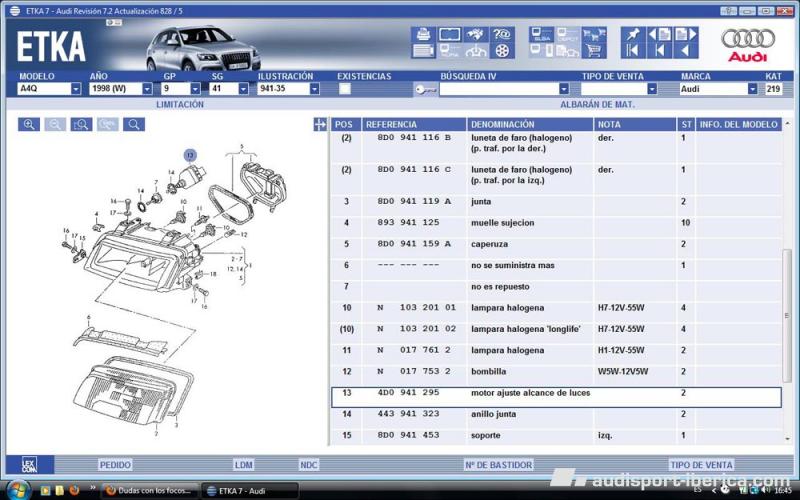The width and height of the screenshot is (800, 500).
Task: Click the ELSA monitor icon
Action: pyautogui.click(x=541, y=35)
